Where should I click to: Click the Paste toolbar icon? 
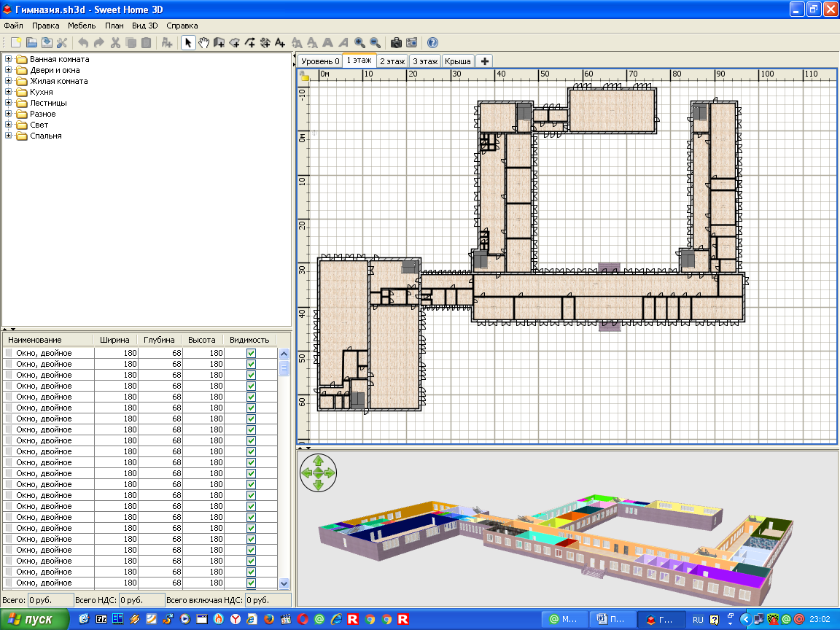[x=146, y=43]
